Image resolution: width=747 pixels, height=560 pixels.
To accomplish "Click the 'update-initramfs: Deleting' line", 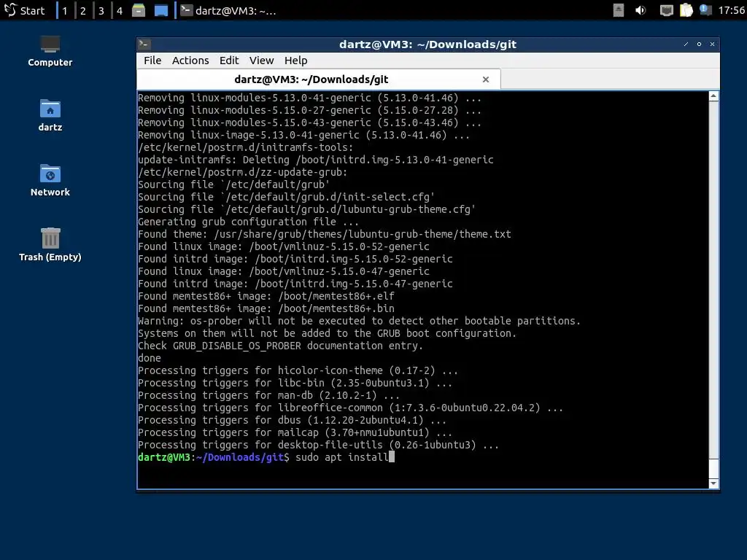I will tap(315, 160).
